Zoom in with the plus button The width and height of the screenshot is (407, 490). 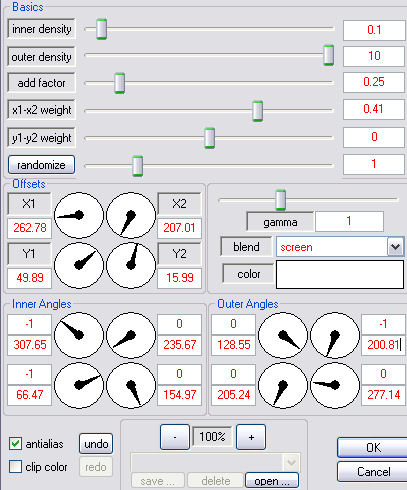coord(251,437)
